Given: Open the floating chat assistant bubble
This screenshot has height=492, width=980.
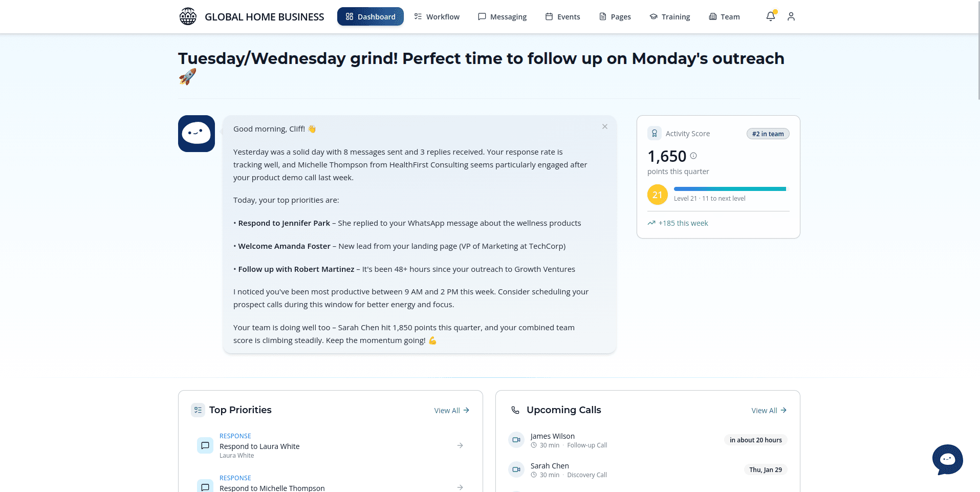Looking at the screenshot, I should pos(947,459).
